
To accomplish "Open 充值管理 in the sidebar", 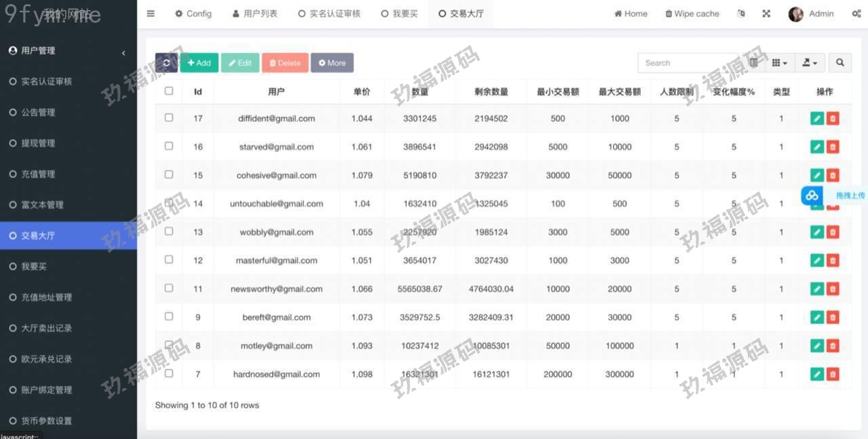I will (38, 174).
